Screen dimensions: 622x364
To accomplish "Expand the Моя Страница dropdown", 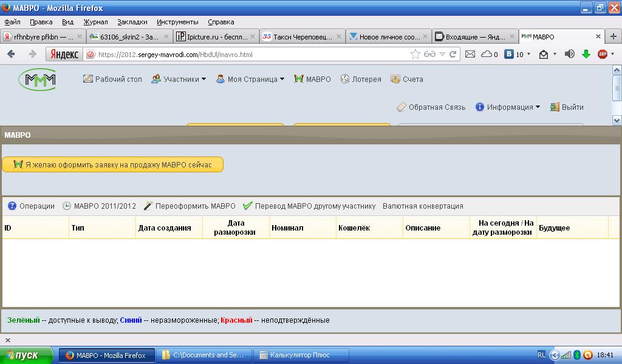I will [x=250, y=79].
